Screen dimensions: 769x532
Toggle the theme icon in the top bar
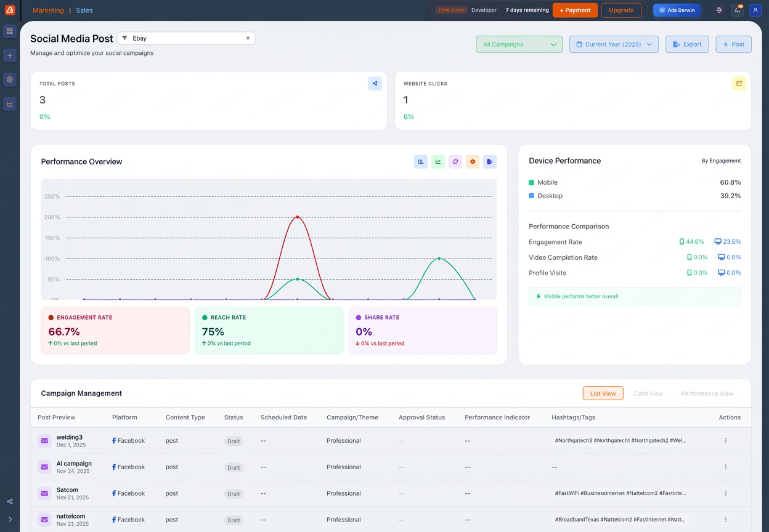click(x=719, y=10)
